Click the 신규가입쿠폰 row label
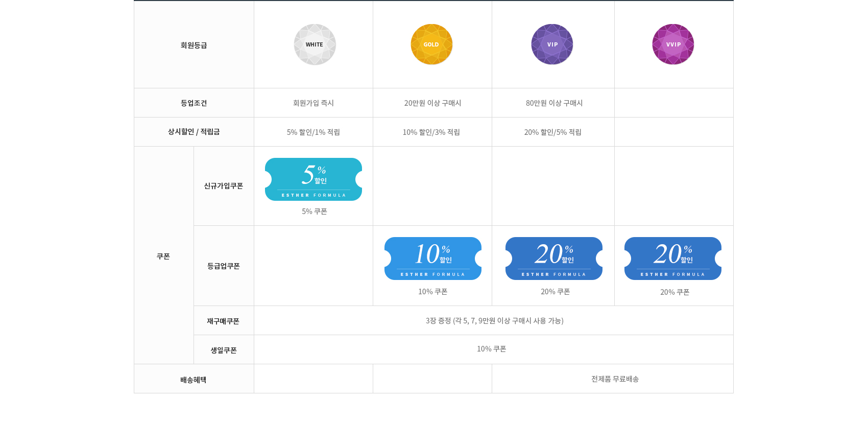This screenshot has height=445, width=868. tap(224, 186)
